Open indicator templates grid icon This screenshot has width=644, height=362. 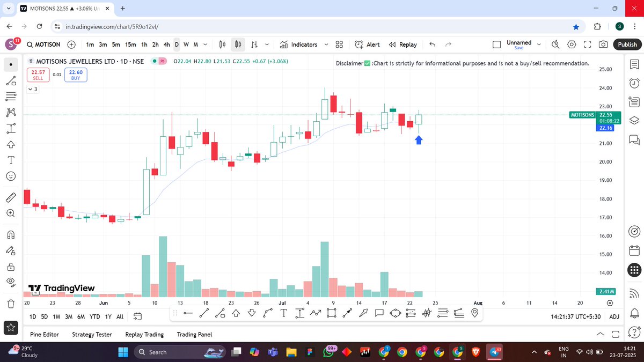point(339,45)
